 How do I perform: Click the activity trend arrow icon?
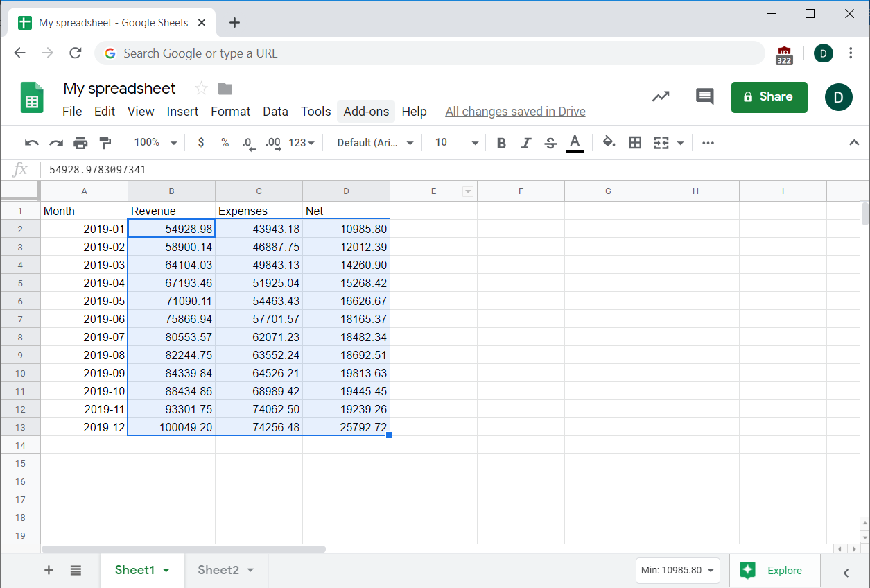pos(661,97)
